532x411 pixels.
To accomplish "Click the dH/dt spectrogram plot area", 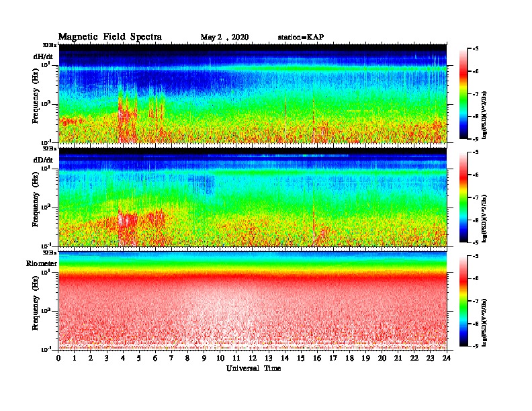I will (253, 93).
